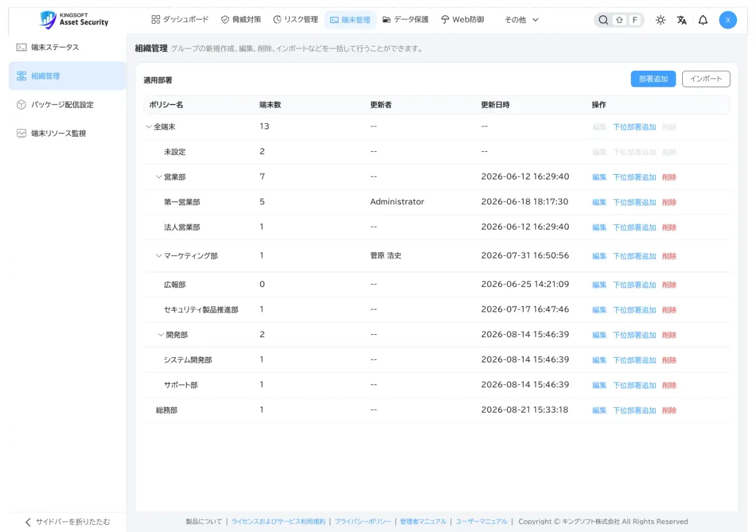Open the user avatar menu

[x=728, y=19]
